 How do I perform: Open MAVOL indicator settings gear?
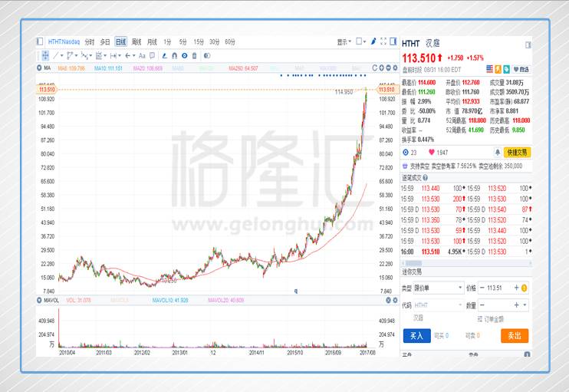(395, 300)
